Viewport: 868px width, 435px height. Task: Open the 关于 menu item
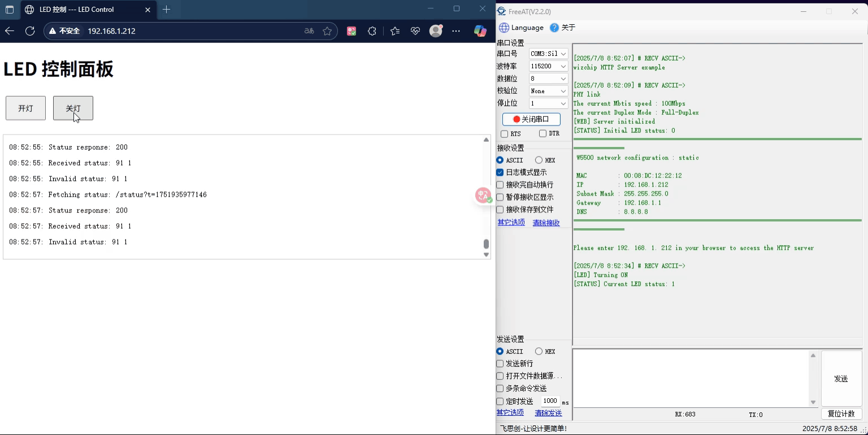pos(563,28)
